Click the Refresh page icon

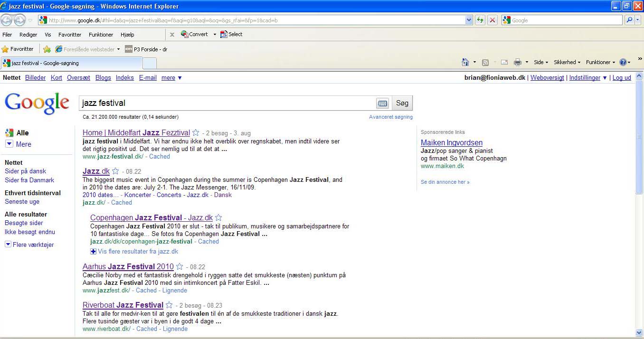(x=480, y=20)
